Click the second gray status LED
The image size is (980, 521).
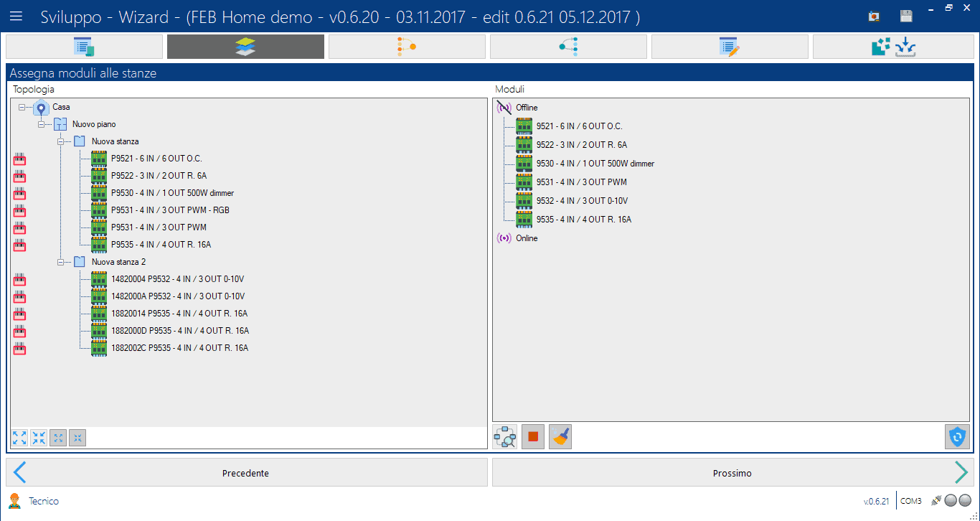pos(965,501)
